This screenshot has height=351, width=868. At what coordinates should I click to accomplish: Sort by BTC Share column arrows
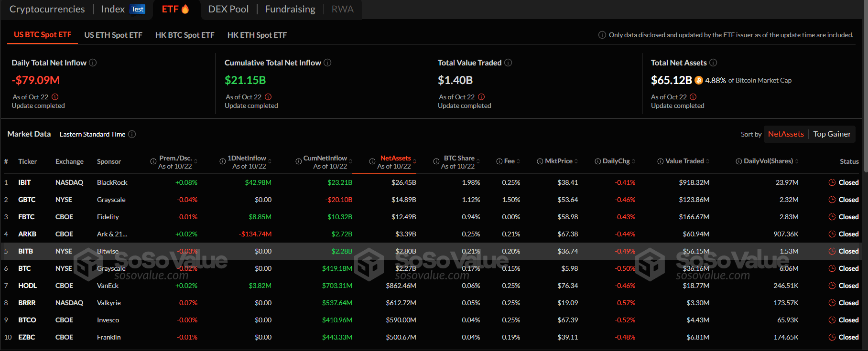pos(478,161)
